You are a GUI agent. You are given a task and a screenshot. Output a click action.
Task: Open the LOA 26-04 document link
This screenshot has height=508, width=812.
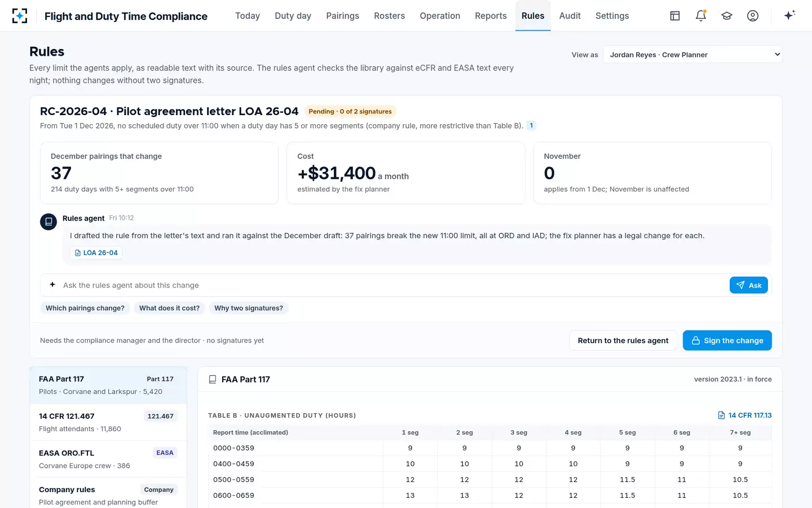coord(96,253)
